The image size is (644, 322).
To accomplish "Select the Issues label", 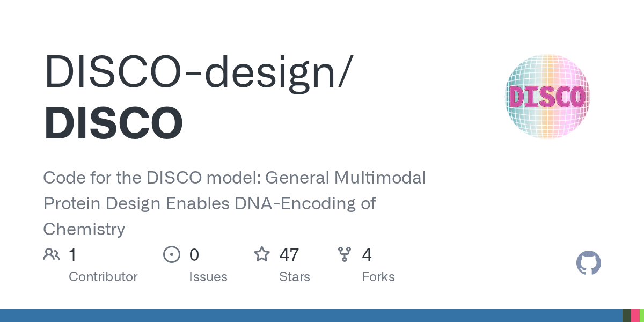I will pos(208,277).
